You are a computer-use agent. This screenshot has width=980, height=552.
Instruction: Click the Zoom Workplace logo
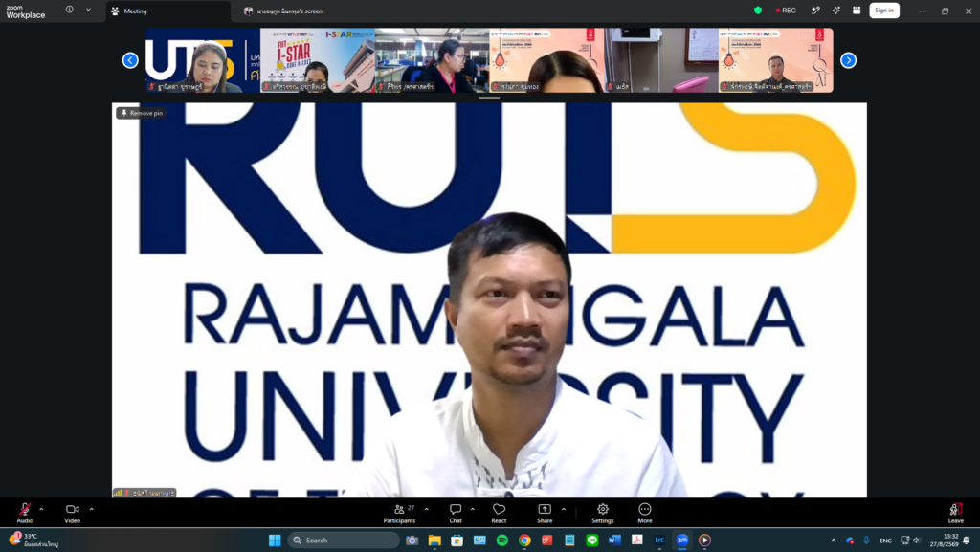click(x=26, y=11)
